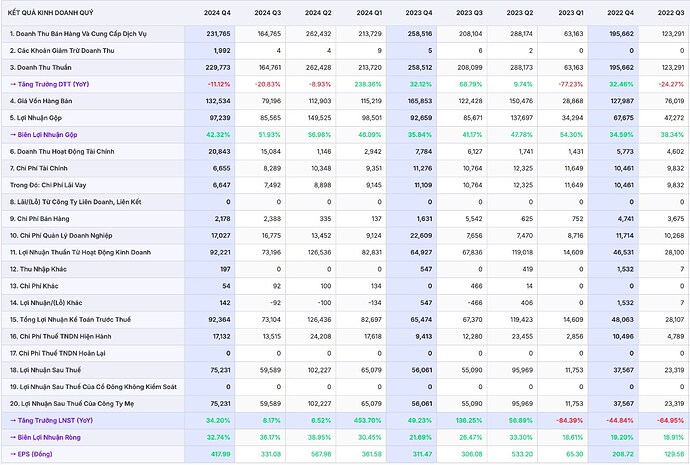Image resolution: width=690 pixels, height=465 pixels.
Task: Select the -84.95% profit growth cell
Action: pos(665,421)
